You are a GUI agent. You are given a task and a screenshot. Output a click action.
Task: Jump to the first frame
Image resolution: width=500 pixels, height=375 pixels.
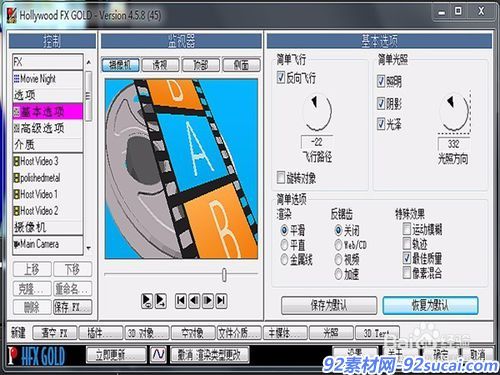tap(181, 300)
